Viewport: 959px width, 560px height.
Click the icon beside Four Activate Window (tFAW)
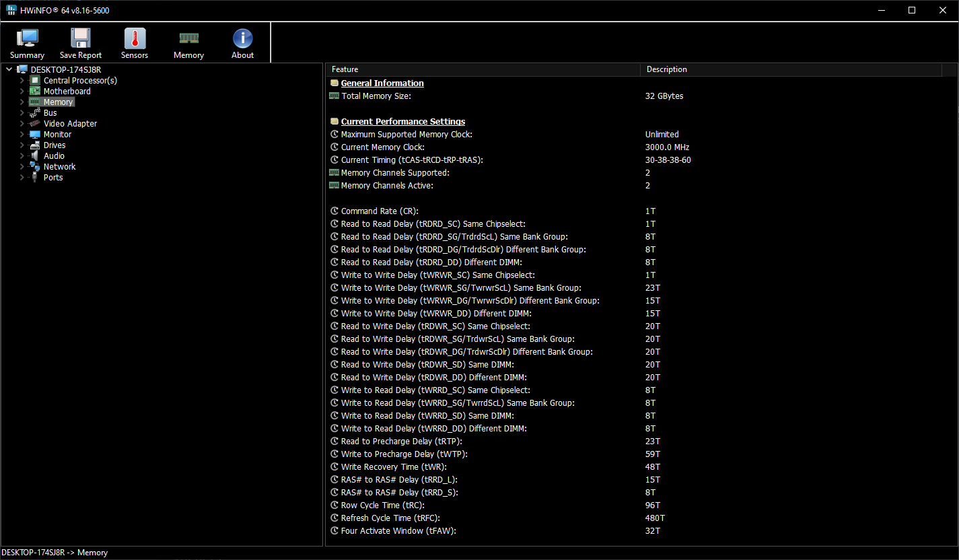click(x=334, y=531)
